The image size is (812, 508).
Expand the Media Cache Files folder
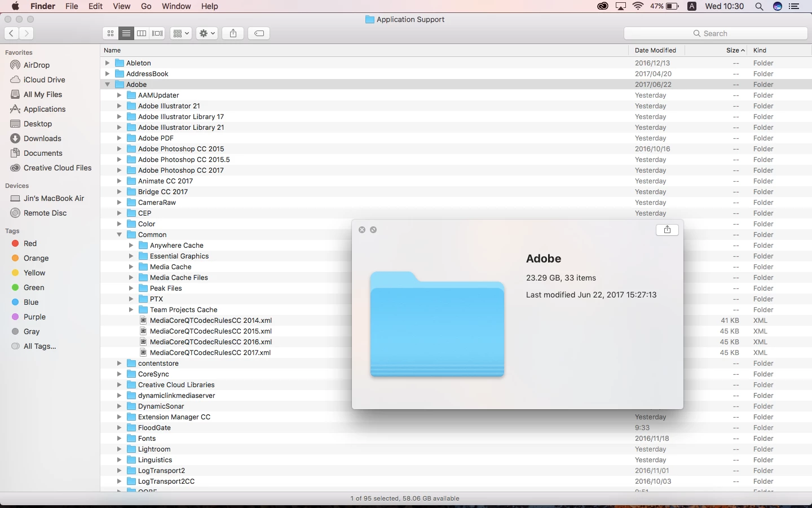(131, 278)
